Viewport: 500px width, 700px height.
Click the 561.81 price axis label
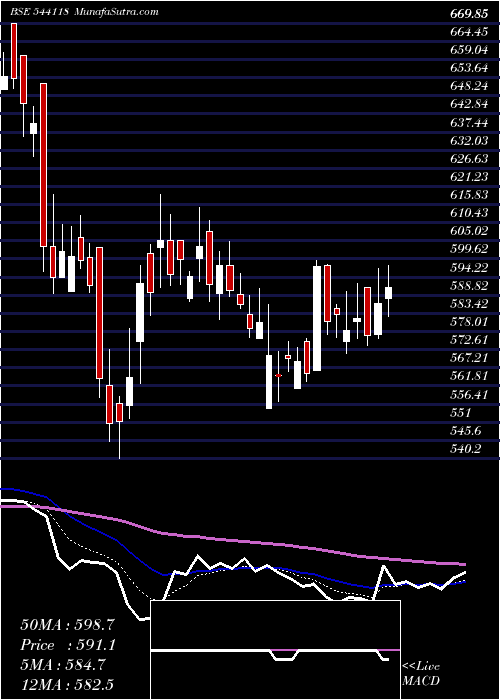(469, 376)
